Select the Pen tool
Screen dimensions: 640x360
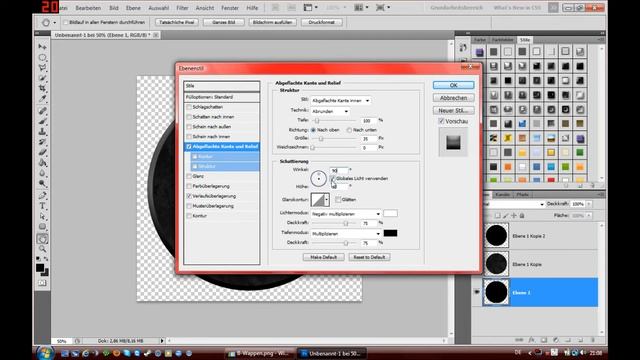click(42, 196)
